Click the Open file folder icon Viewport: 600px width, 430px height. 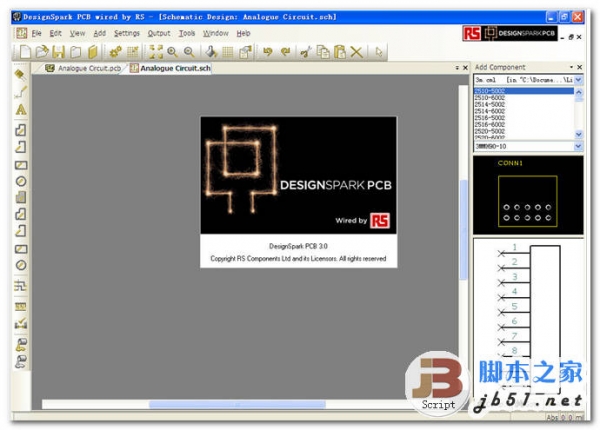42,52
